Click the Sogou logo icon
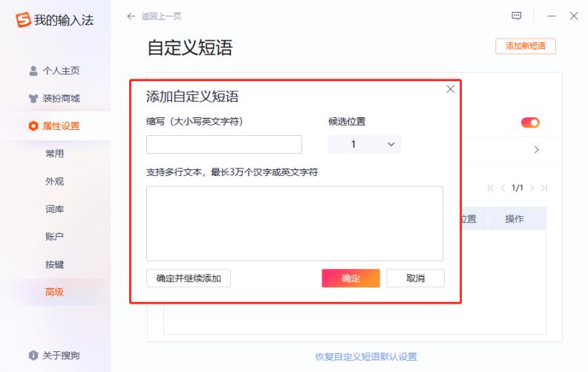 point(23,19)
